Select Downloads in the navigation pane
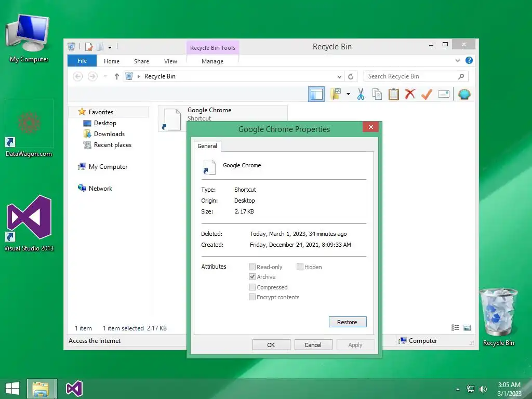 (109, 134)
